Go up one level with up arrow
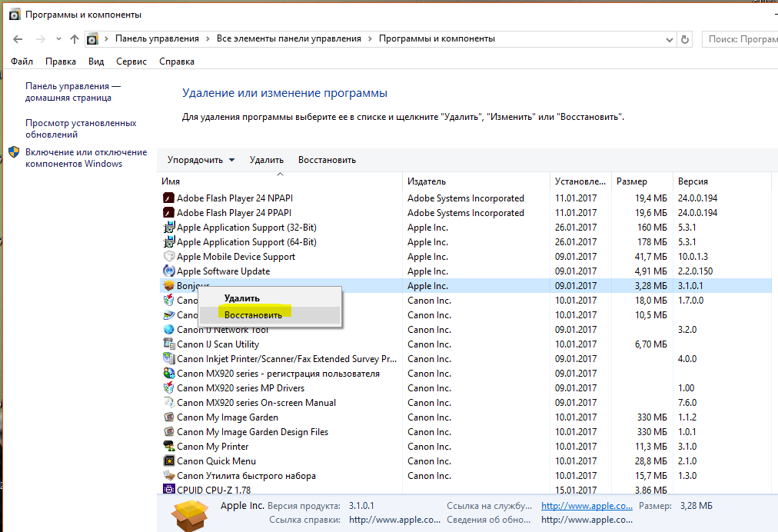 pos(75,38)
